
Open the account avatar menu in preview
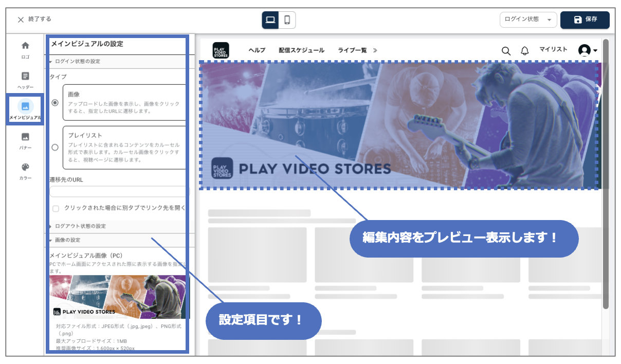(588, 50)
